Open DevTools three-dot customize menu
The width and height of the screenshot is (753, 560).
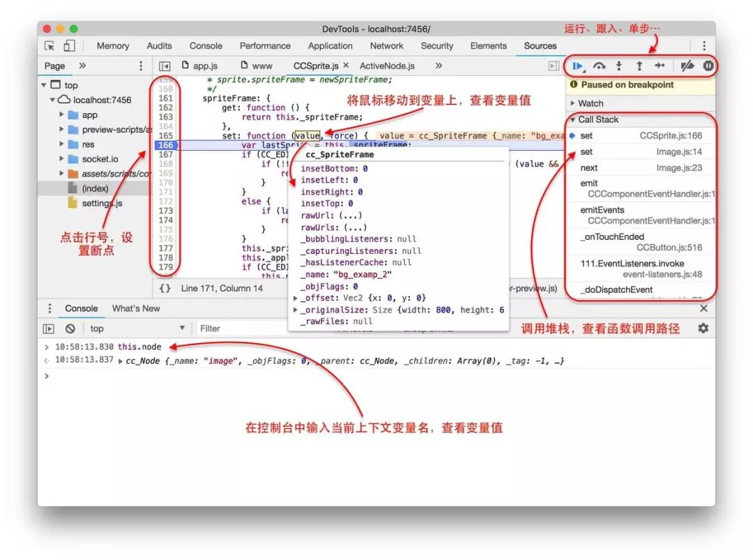[x=704, y=45]
